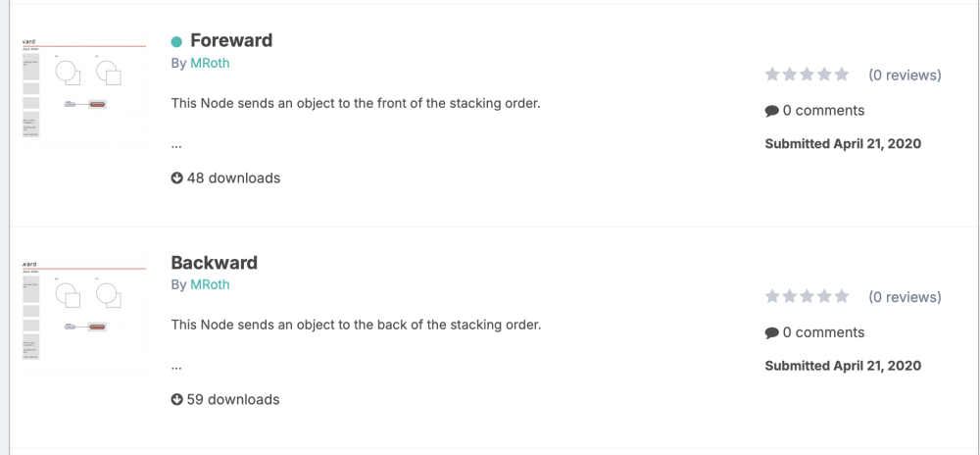Screen dimensions: 980x455
Task: Open the Backward preview thumbnail
Action: point(83,314)
